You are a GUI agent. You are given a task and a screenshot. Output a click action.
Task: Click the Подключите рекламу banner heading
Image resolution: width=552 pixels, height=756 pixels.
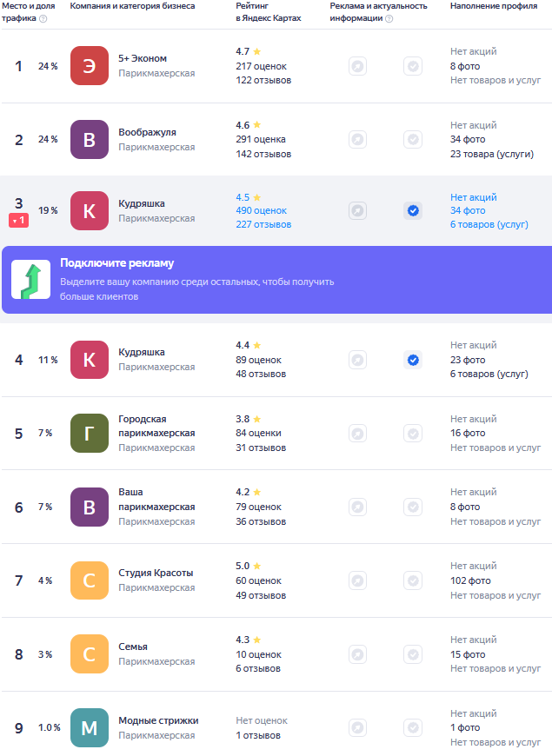[116, 262]
